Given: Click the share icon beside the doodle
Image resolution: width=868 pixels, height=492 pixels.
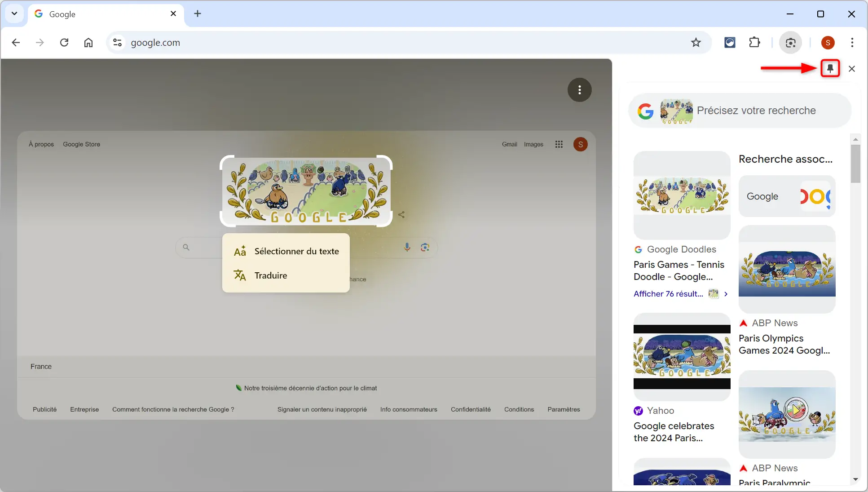Looking at the screenshot, I should coord(401,215).
